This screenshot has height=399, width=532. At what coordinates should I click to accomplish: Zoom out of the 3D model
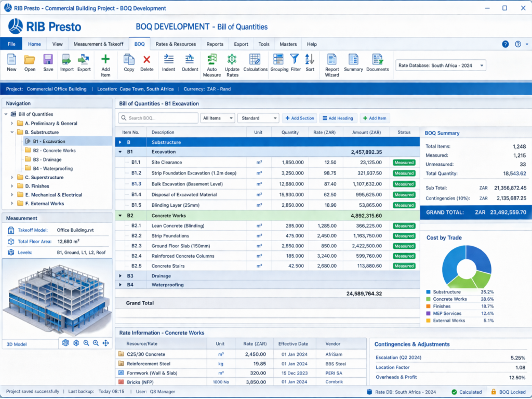tap(86, 343)
